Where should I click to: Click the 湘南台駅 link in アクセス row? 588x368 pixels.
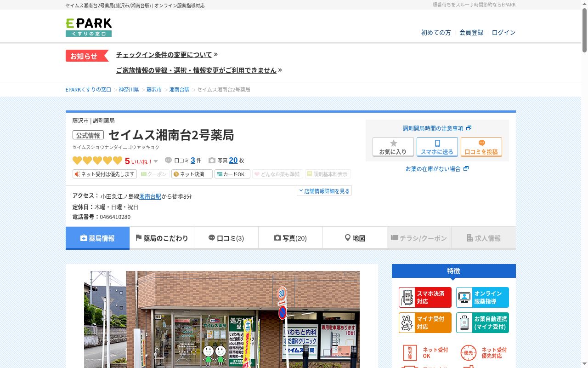coord(150,196)
